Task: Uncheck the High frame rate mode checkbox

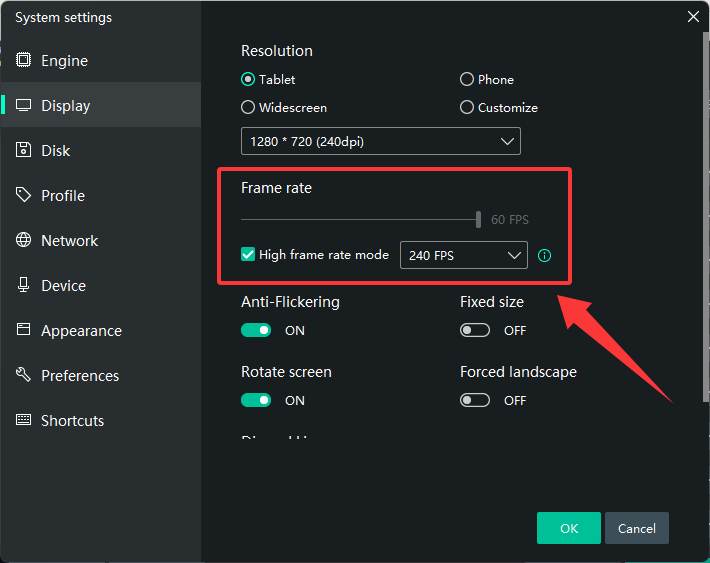Action: [248, 255]
